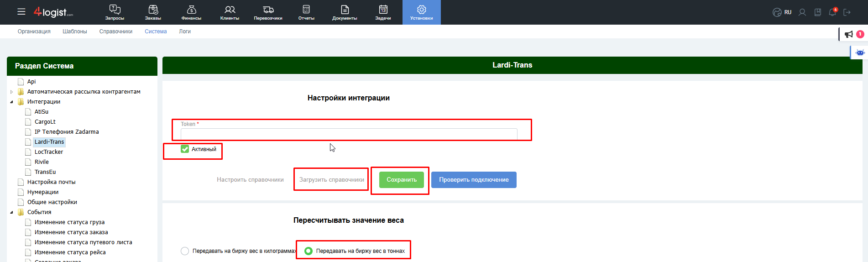Select AtiSu integration

tap(42, 112)
